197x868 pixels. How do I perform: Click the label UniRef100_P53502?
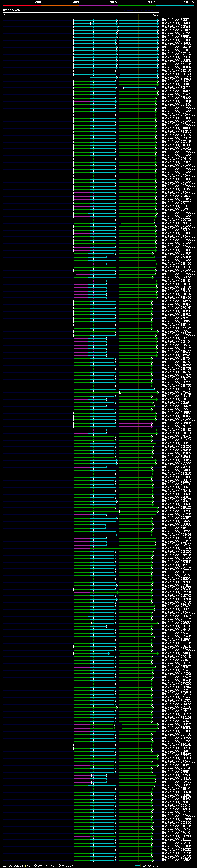click(x=177, y=859)
